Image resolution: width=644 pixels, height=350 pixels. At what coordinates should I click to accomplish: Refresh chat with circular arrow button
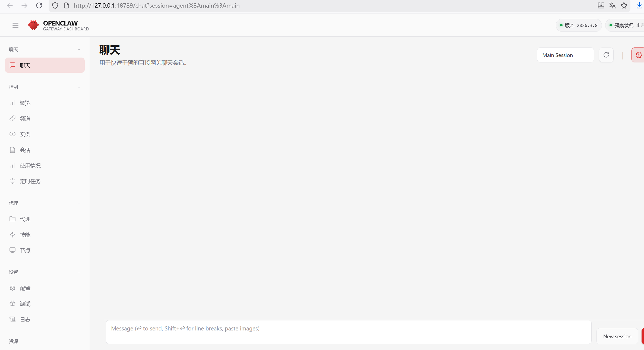(606, 55)
